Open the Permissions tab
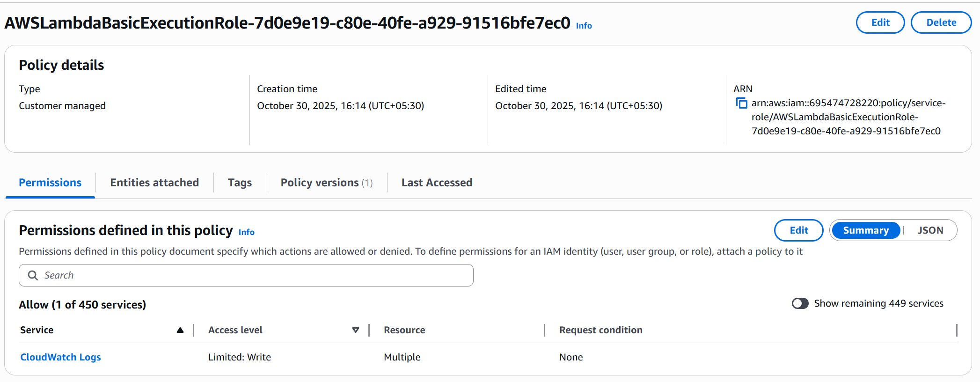This screenshot has height=382, width=980. point(50,183)
